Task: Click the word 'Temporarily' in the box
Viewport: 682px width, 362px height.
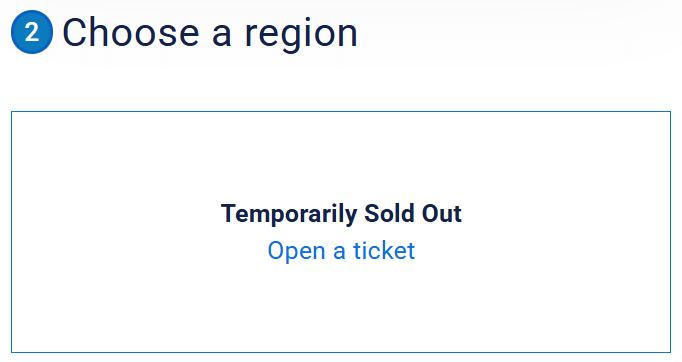Action: (289, 214)
